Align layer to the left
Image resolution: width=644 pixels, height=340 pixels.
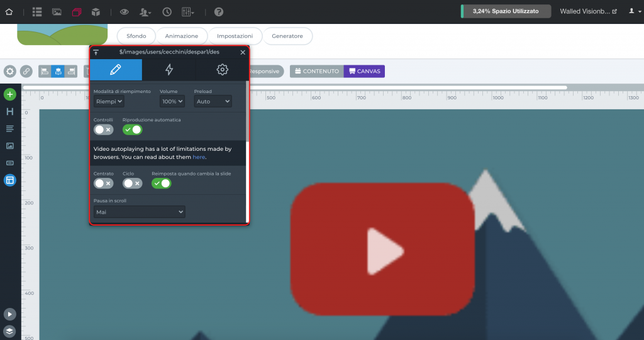pyautogui.click(x=45, y=71)
